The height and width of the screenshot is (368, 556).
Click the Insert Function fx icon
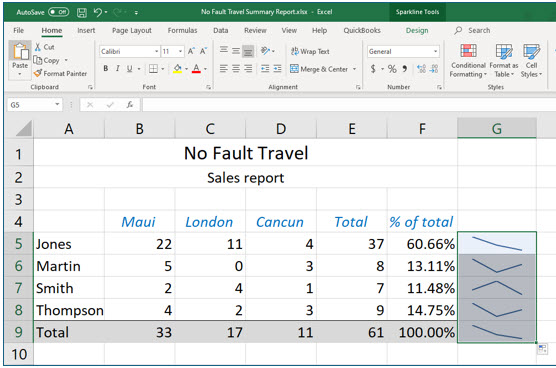point(130,105)
